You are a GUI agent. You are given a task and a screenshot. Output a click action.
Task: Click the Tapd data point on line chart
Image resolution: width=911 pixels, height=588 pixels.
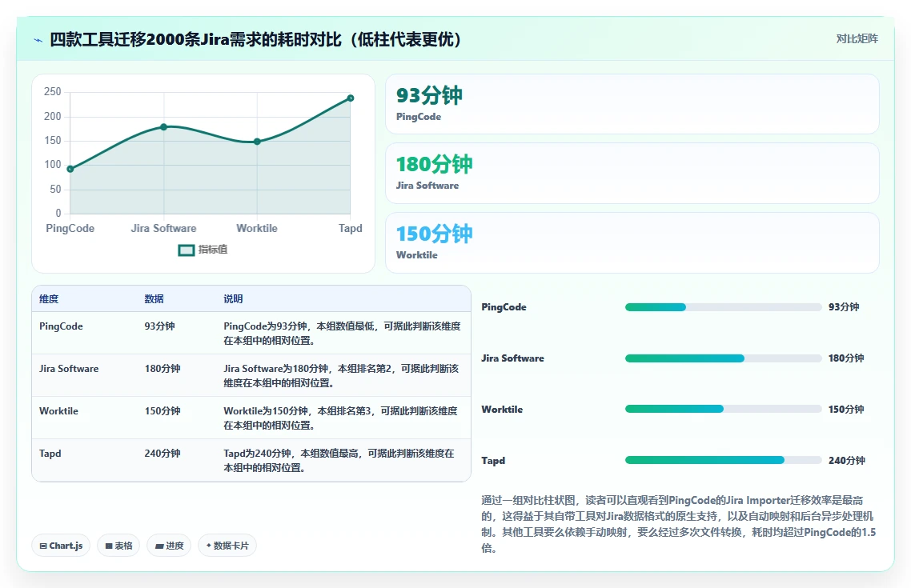pos(351,98)
